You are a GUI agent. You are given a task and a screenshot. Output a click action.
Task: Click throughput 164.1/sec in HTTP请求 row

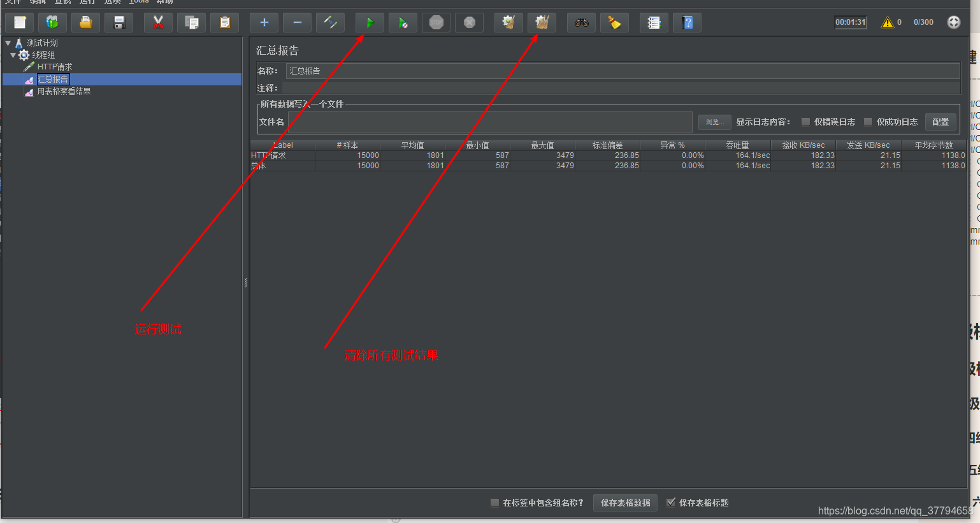753,155
